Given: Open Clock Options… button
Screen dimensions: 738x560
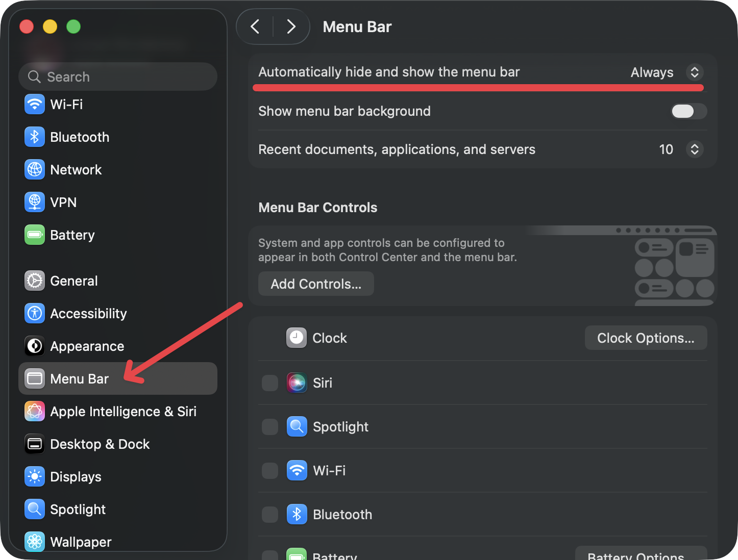Looking at the screenshot, I should [646, 338].
